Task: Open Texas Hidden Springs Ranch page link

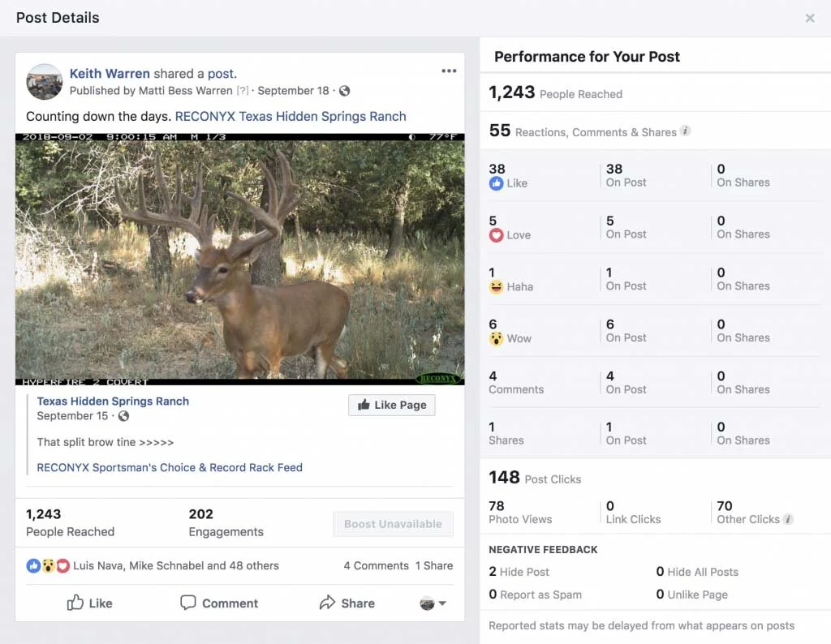Action: coord(113,401)
